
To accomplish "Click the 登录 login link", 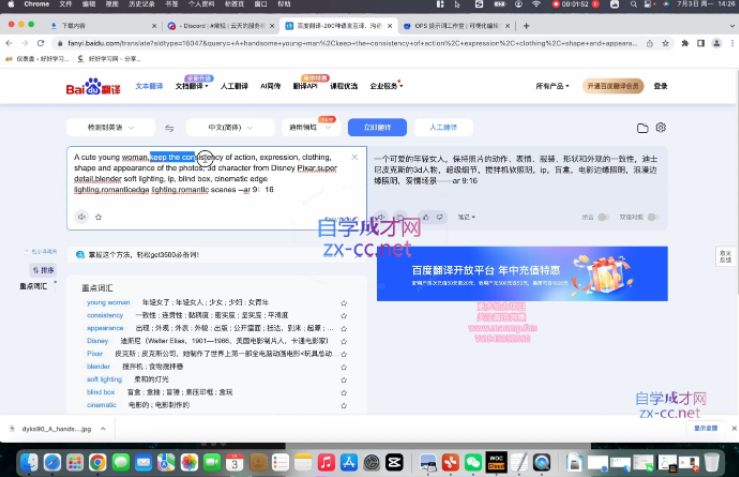I will point(661,87).
